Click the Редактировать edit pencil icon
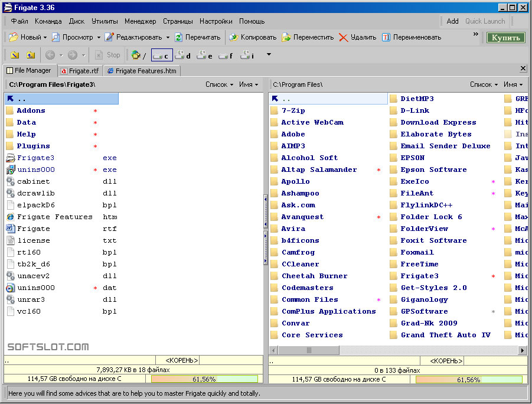532x404 pixels. point(109,37)
